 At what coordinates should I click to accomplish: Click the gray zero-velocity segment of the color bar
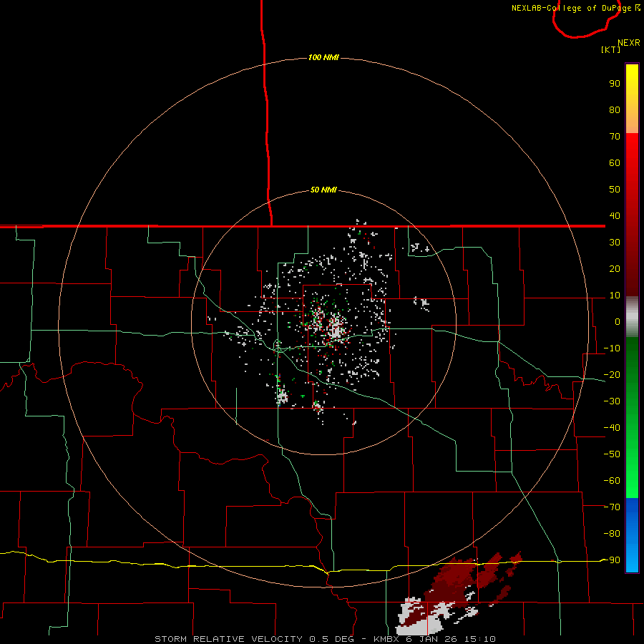(x=632, y=317)
